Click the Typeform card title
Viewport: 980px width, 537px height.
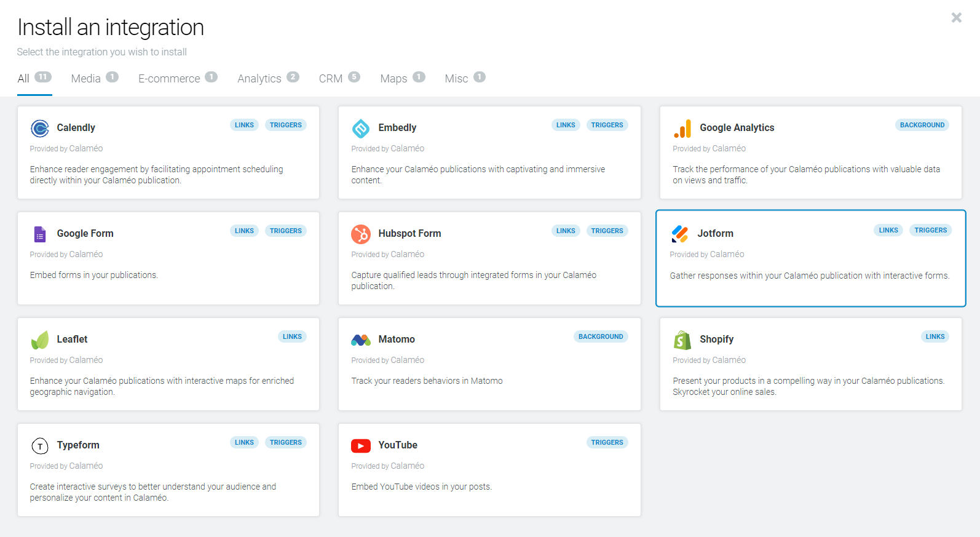(78, 445)
